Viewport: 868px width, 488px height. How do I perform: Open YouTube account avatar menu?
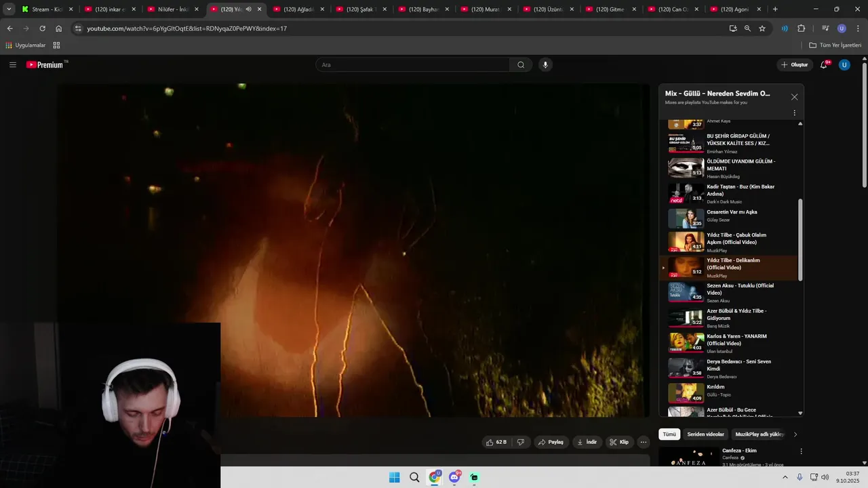click(x=844, y=64)
